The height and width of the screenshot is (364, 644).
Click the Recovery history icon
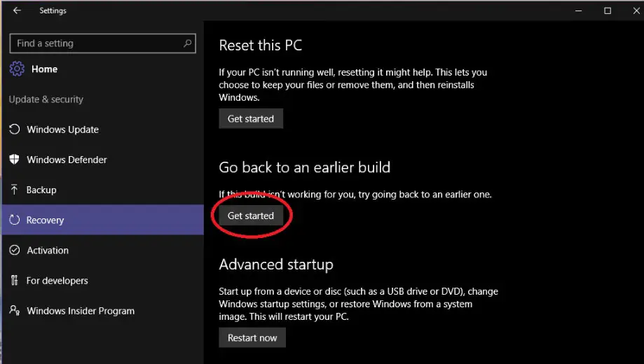pyautogui.click(x=14, y=220)
